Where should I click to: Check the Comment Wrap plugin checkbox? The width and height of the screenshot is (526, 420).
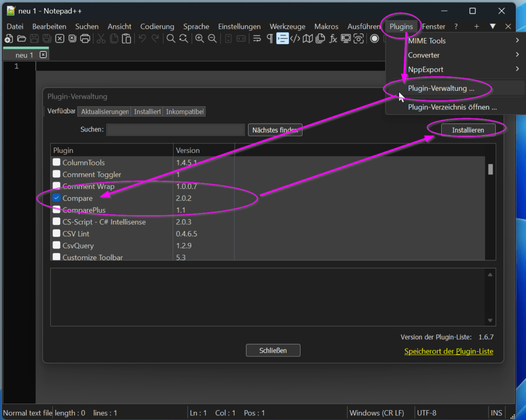point(57,186)
